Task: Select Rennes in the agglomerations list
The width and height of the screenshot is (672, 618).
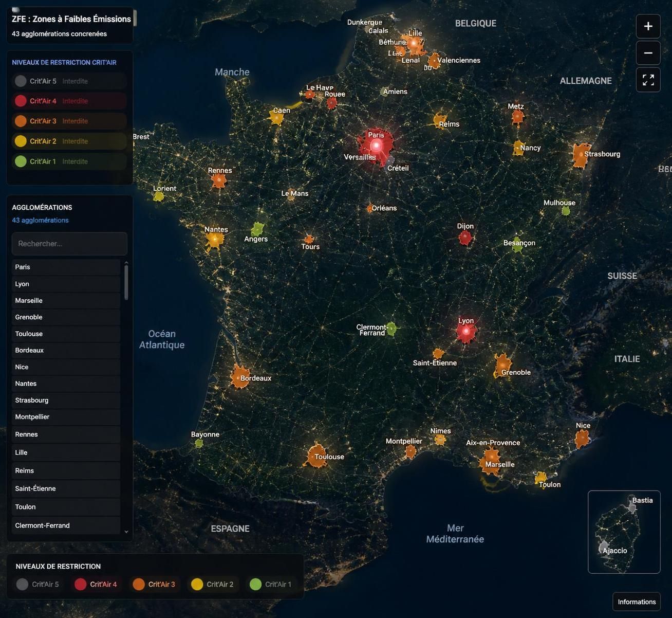Action: [66, 434]
